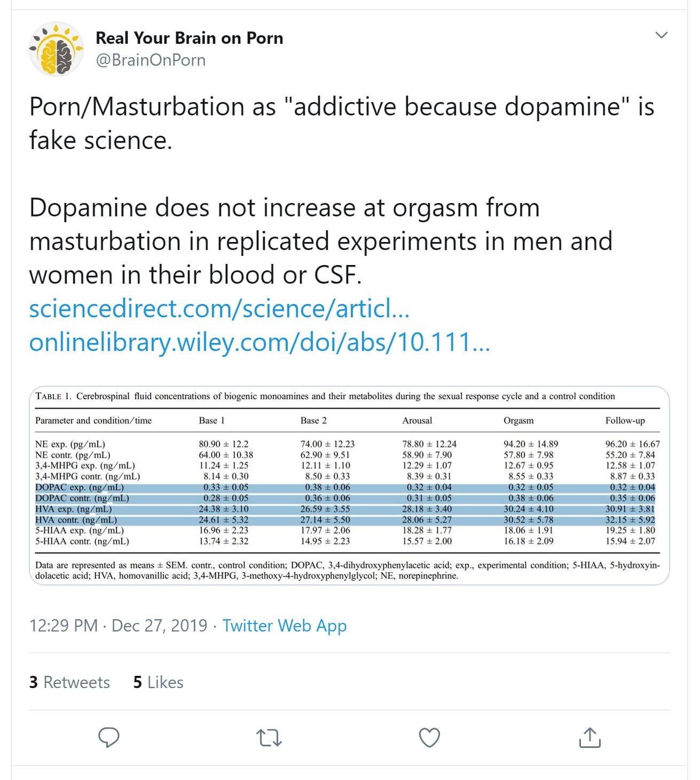Click the Orgasm column header in the table
The image size is (700, 780).
518,420
